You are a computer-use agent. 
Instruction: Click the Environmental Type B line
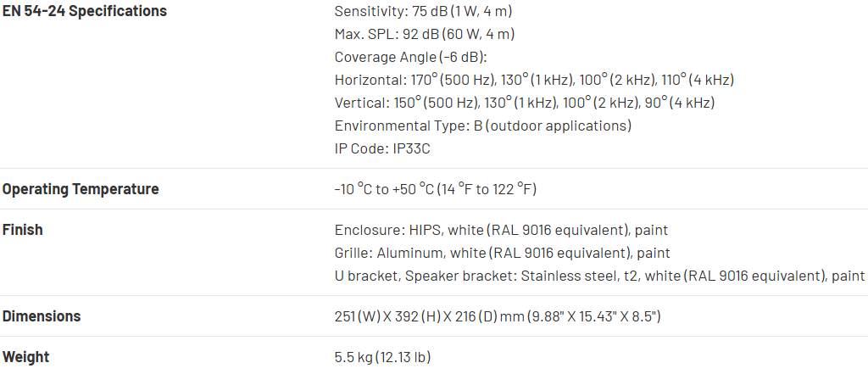coord(483,126)
